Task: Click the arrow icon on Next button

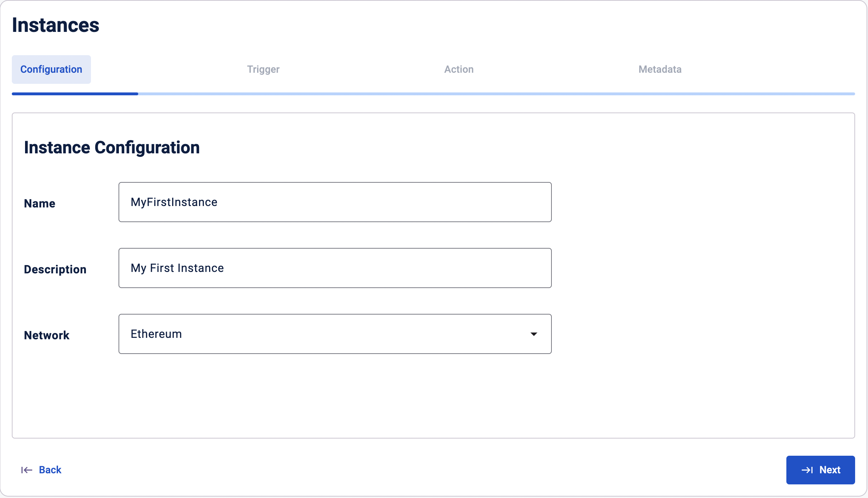Action: (807, 470)
